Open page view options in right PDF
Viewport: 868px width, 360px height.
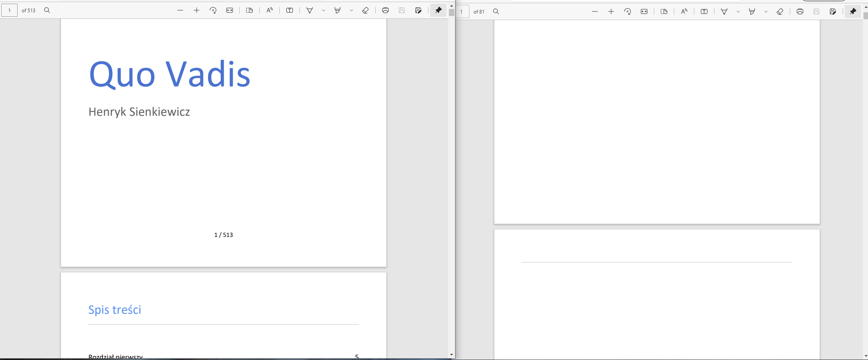point(664,11)
